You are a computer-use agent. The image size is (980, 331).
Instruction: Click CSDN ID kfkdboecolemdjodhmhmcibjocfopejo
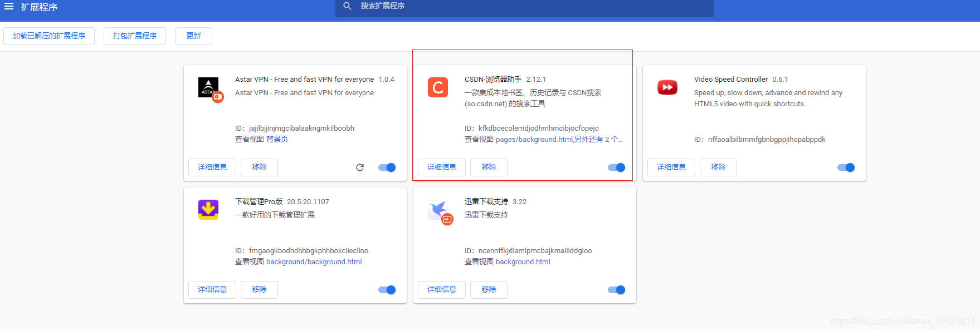[x=538, y=128]
